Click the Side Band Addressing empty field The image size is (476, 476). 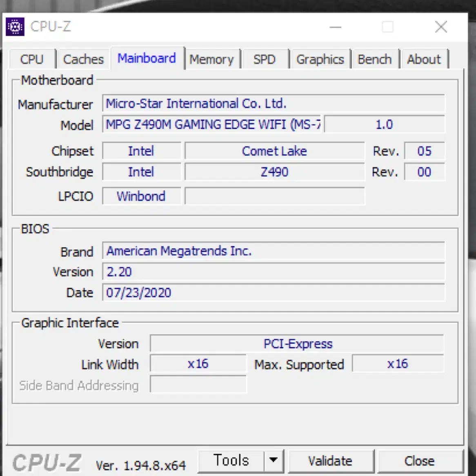coord(198,384)
